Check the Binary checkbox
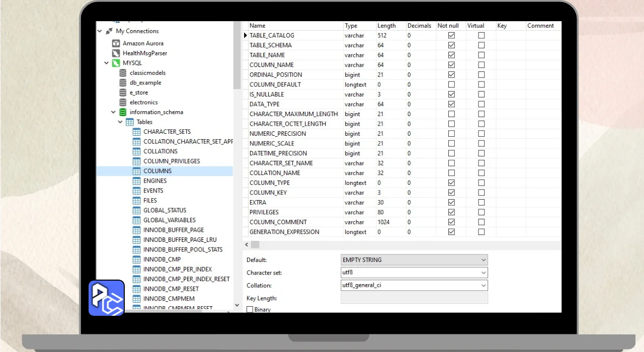The image size is (644, 352). pos(250,310)
